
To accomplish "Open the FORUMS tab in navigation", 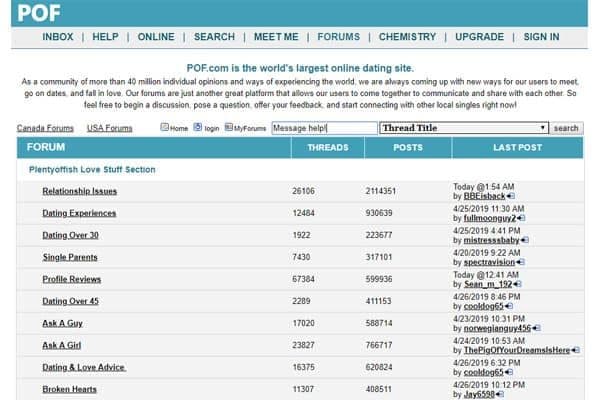I will [338, 37].
